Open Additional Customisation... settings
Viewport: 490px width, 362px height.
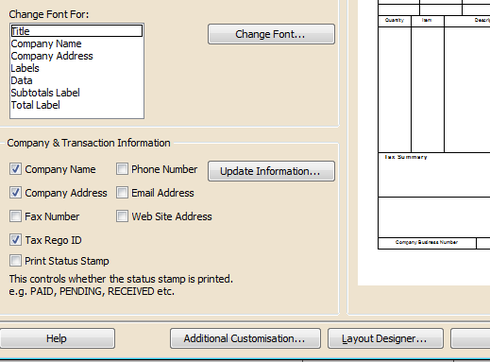[245, 339]
